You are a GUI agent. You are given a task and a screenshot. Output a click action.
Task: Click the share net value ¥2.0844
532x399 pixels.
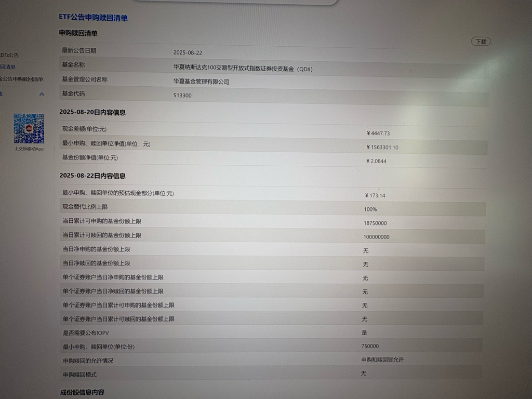(x=376, y=161)
